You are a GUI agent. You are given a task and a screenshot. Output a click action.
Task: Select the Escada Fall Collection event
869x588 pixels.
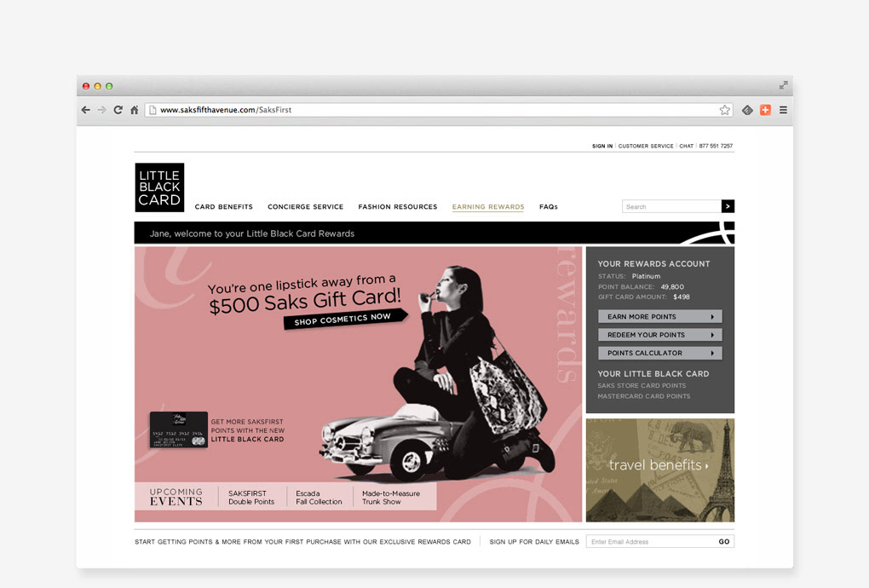tap(319, 497)
